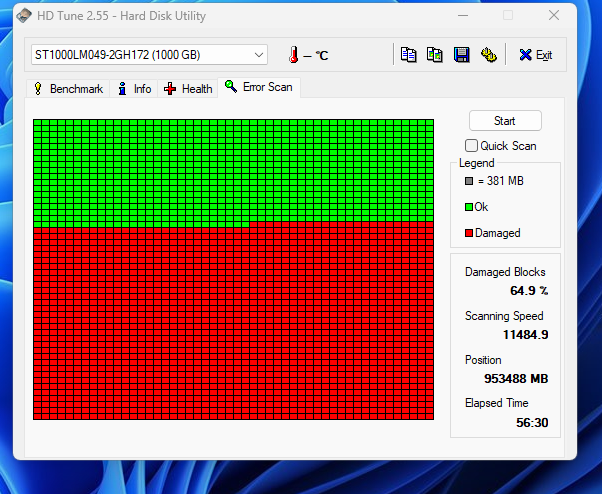This screenshot has height=494, width=602.
Task: Enable the Quick Scan checkbox
Action: [471, 146]
